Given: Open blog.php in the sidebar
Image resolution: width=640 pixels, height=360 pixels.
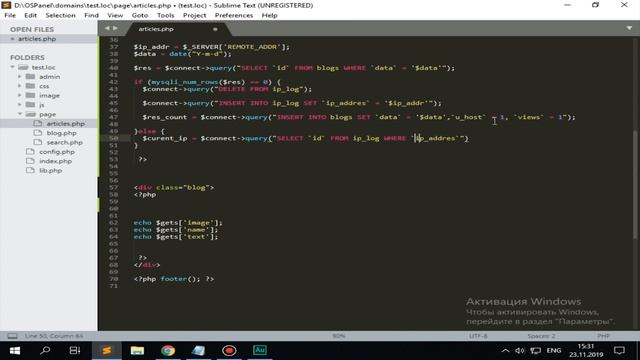Looking at the screenshot, I should [61, 133].
